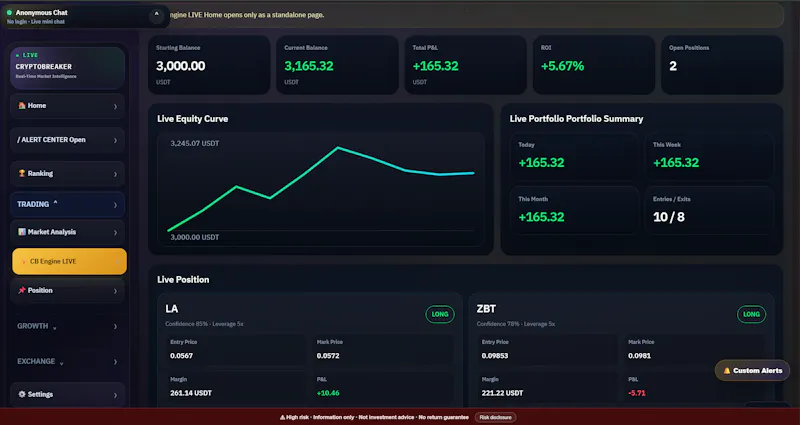This screenshot has height=425, width=800.
Task: Click LA P&L value +10.46
Action: 328,393
